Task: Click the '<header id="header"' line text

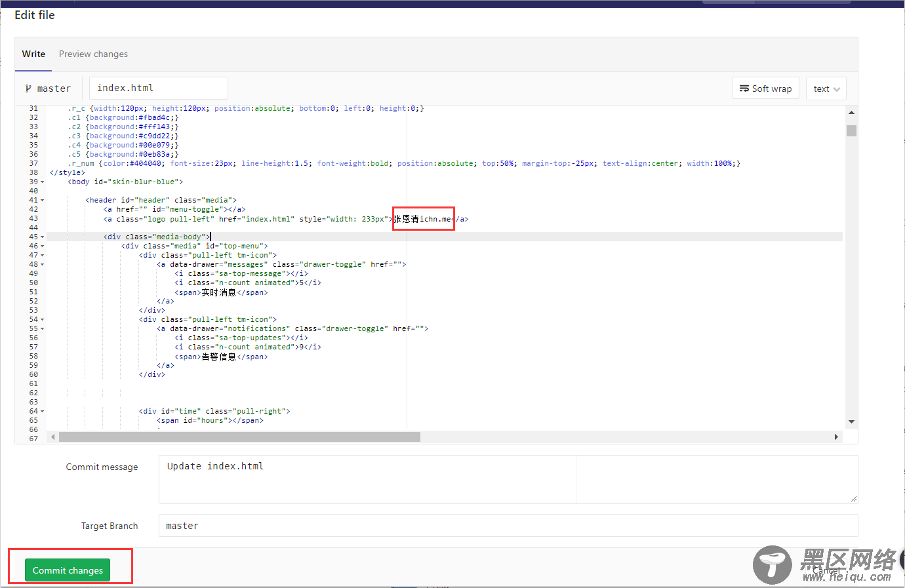Action: [x=161, y=201]
